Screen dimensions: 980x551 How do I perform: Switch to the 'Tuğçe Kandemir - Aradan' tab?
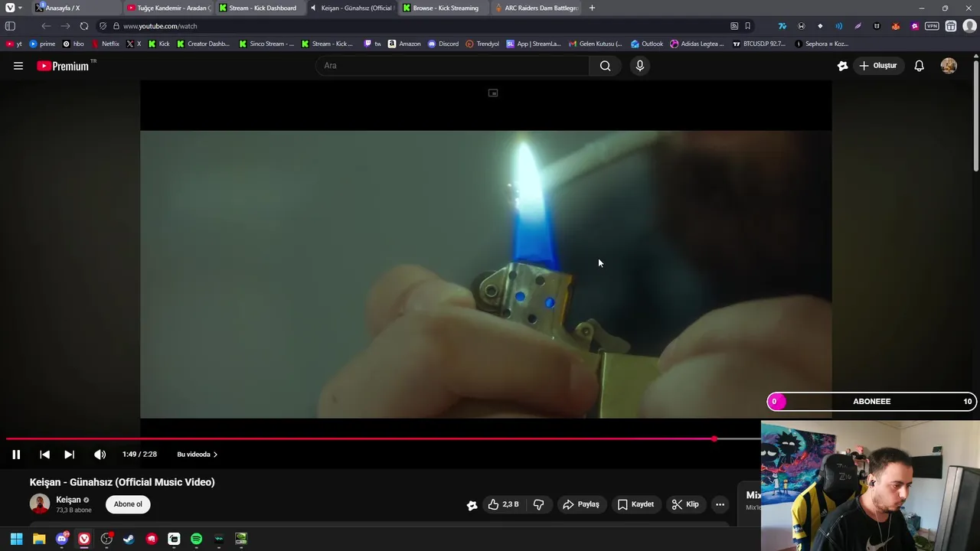[168, 8]
